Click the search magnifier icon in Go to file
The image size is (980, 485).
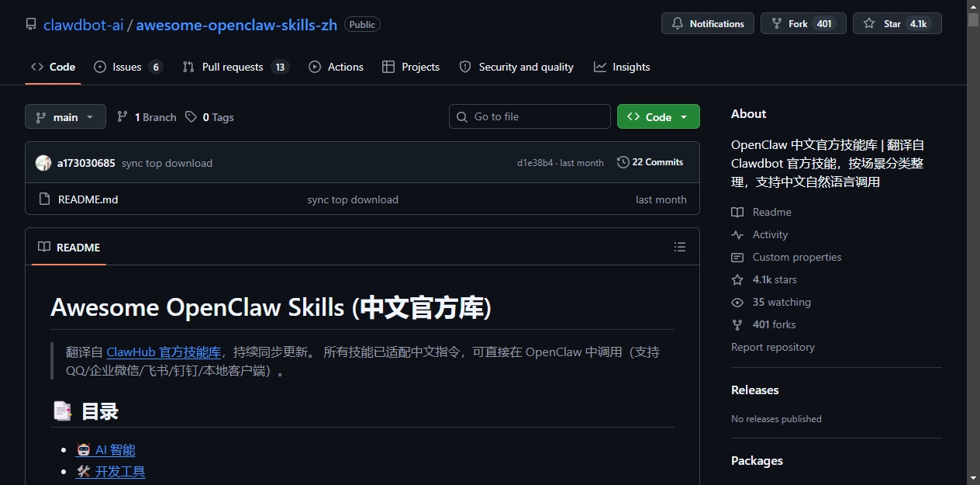click(462, 116)
